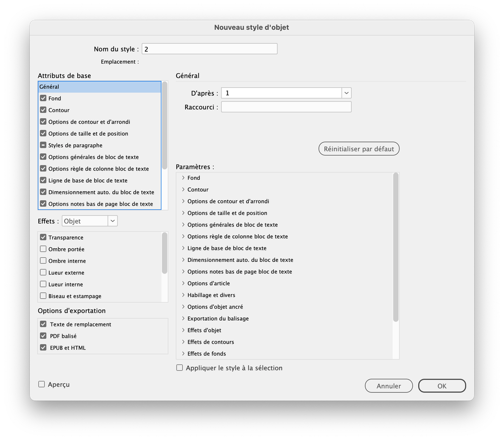Expand Options notes bas de page parameters
Screen dimensions: 504x440
183,271
